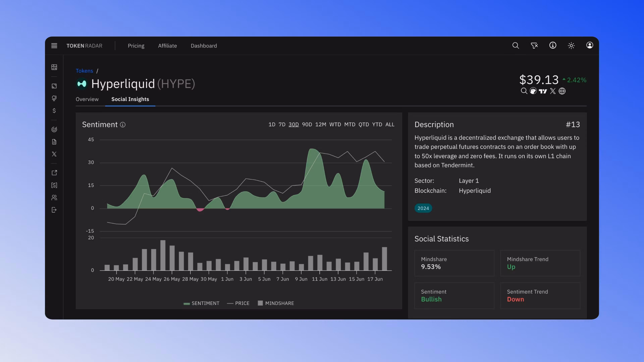The width and height of the screenshot is (644, 362).
Task: Open the dashboard grid sidebar icon
Action: pos(54,67)
